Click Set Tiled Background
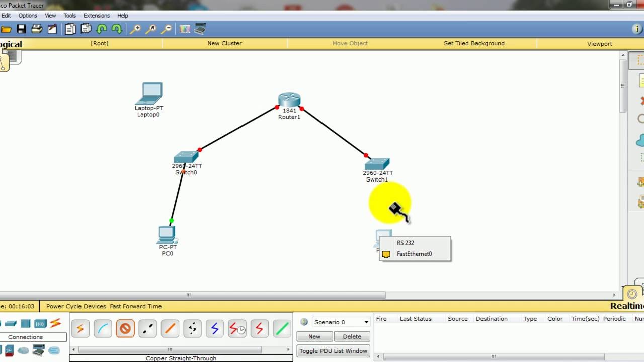Image resolution: width=644 pixels, height=362 pixels. coord(474,43)
